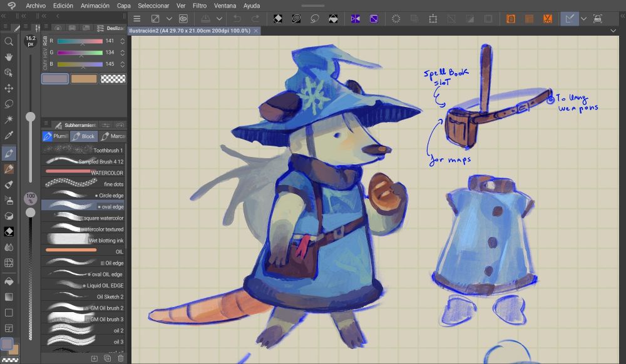Image resolution: width=626 pixels, height=364 pixels.
Task: Select the Pen tool in the toolbar
Action: 8,153
